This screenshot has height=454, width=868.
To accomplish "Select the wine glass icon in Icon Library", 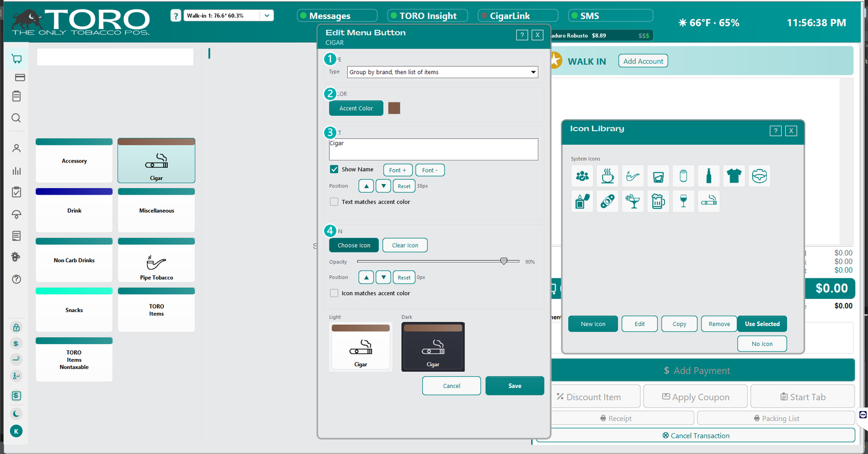I will 683,201.
